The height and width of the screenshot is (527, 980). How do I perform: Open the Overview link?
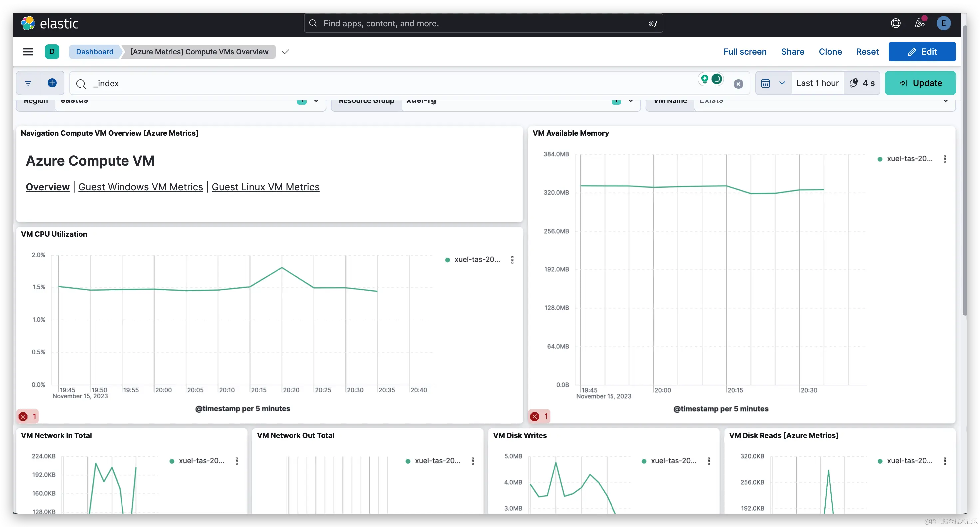point(48,187)
